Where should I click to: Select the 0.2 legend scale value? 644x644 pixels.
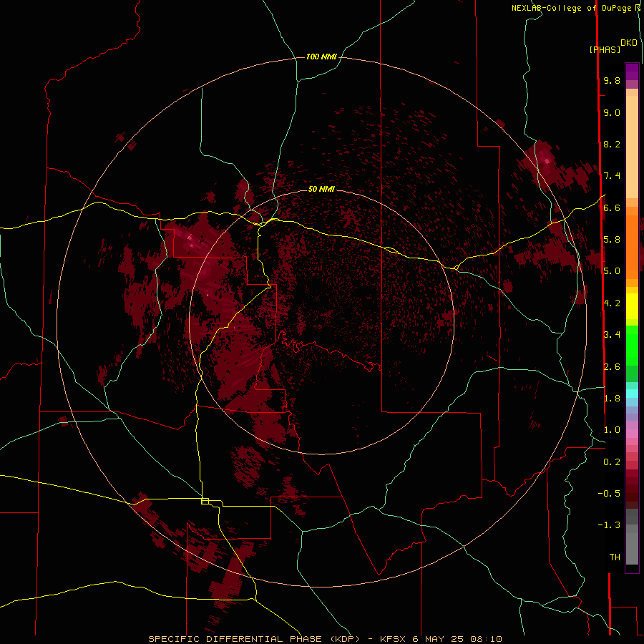coord(612,462)
